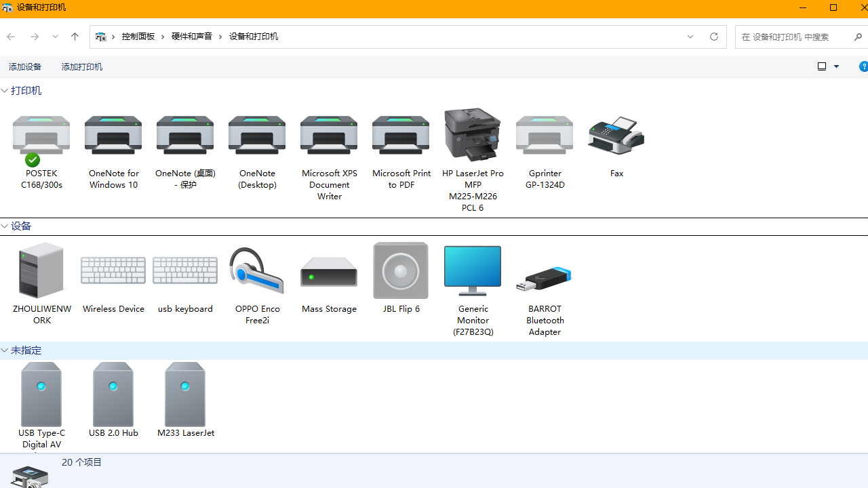Click the 打印机 group heading text
Screen dimensions: 868x488
point(26,91)
